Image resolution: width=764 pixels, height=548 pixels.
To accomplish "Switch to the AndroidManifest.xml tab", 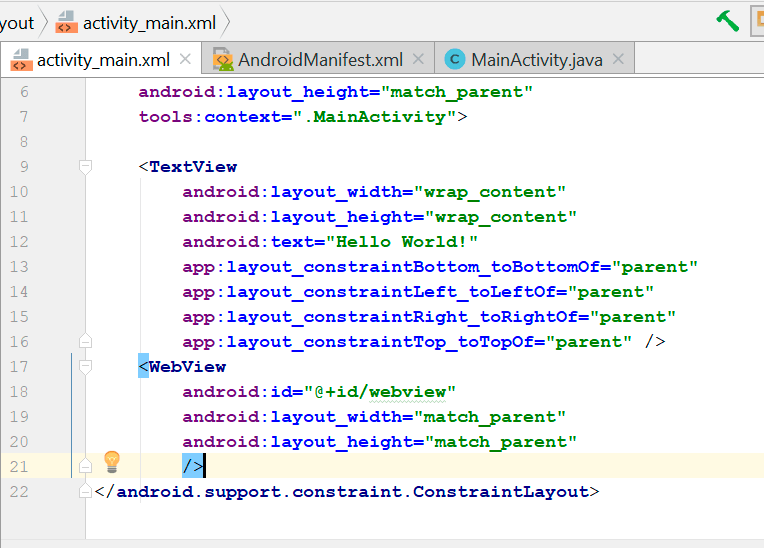I will (318, 58).
